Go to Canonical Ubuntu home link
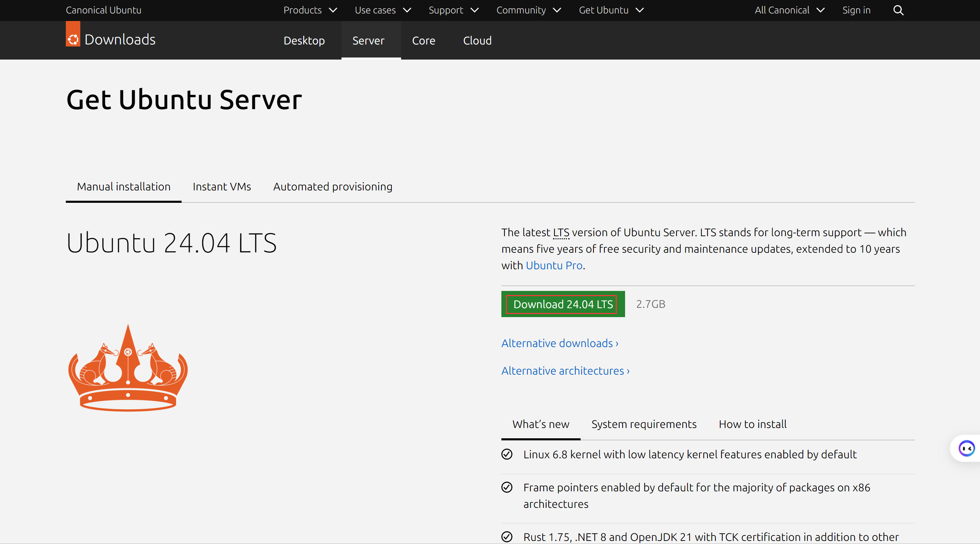The width and height of the screenshot is (980, 544). (103, 10)
